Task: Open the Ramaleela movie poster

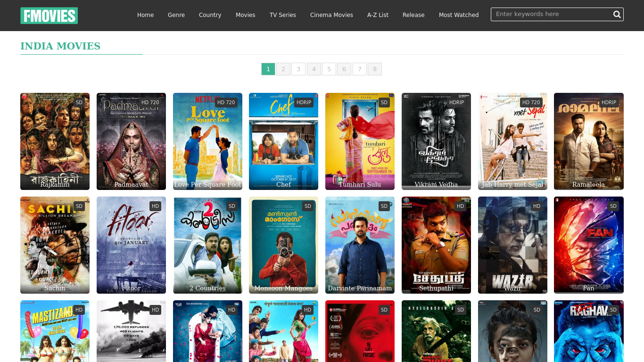Action: coord(589,141)
